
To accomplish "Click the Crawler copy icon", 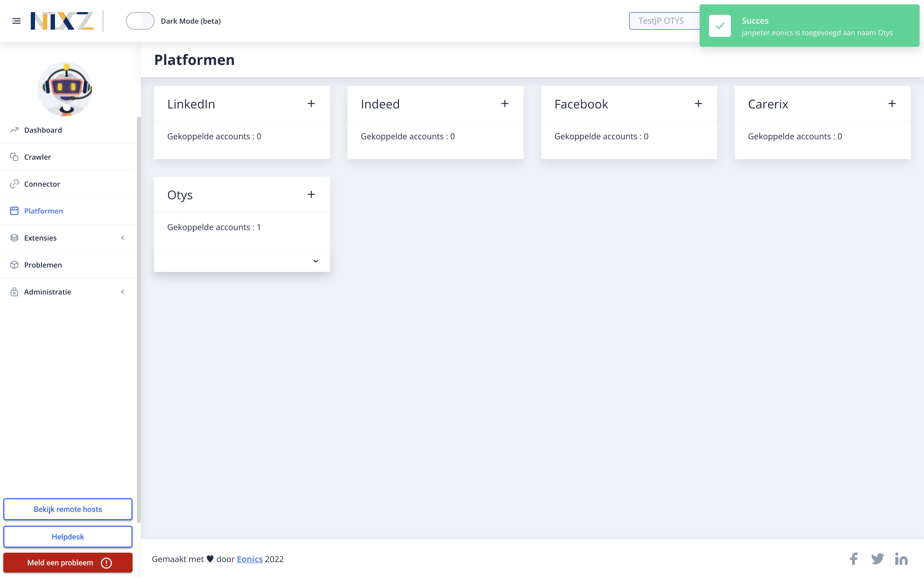I will [14, 157].
